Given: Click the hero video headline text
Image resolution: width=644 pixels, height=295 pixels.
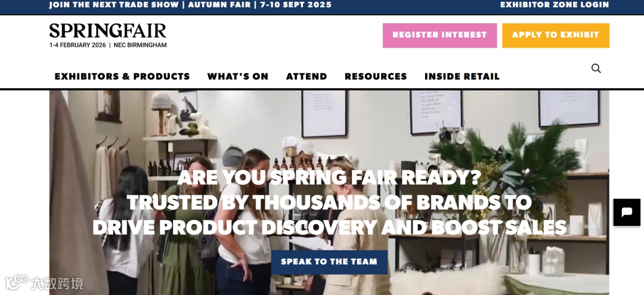Looking at the screenshot, I should (329, 202).
